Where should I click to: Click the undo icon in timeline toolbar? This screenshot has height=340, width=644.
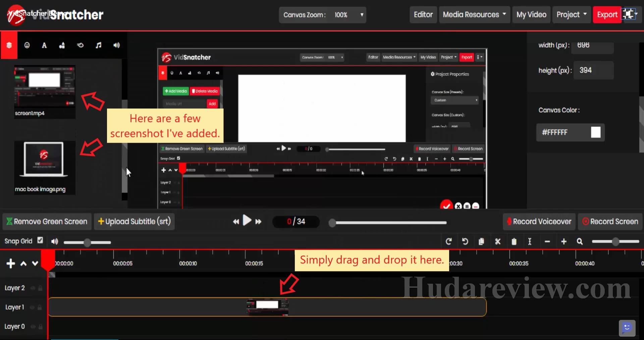tap(465, 242)
